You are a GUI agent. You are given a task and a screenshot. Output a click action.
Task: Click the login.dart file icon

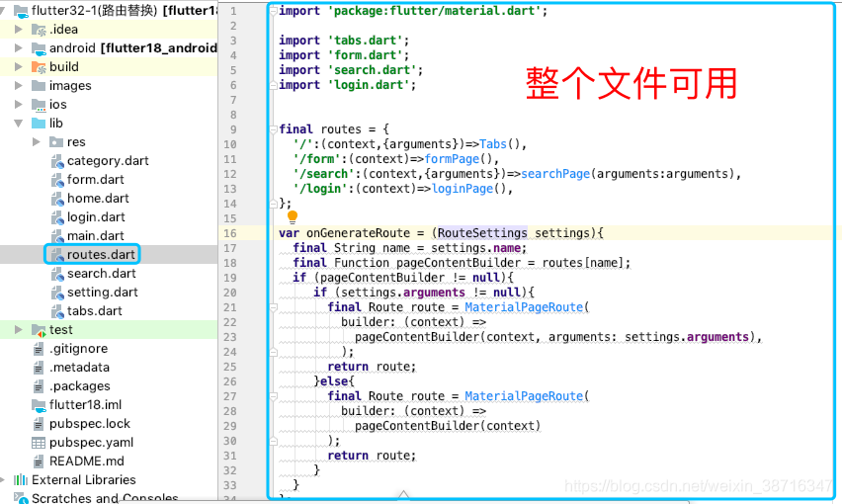[x=57, y=217]
